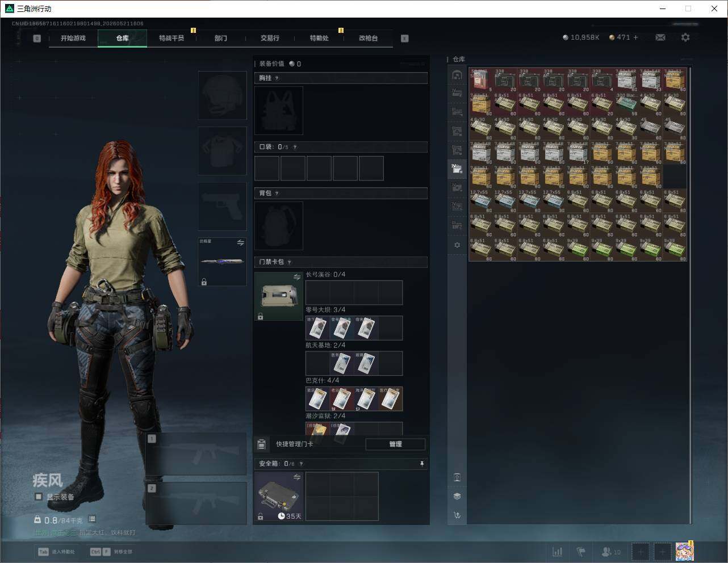Click the swap arrows on the keycard bag
728x563 pixels.
[x=297, y=277]
